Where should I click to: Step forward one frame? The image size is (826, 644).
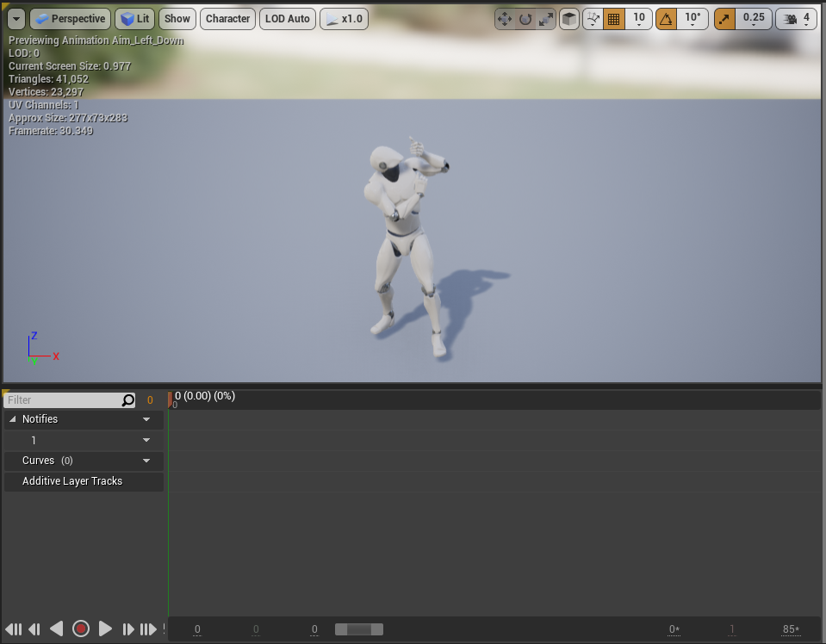(x=128, y=629)
